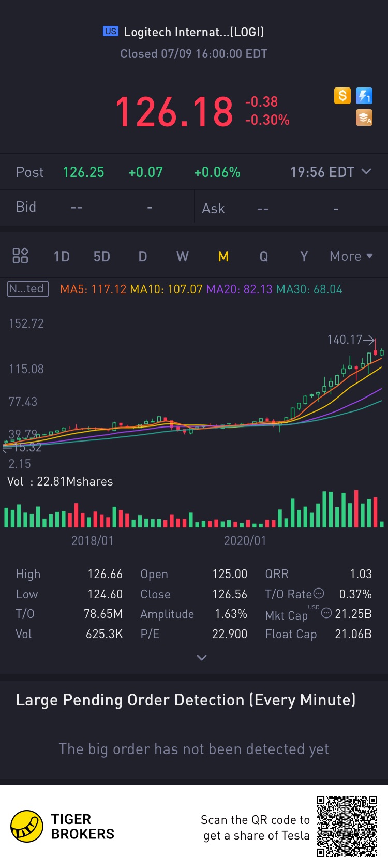Tap the Tiger Brokers logo

62,826
